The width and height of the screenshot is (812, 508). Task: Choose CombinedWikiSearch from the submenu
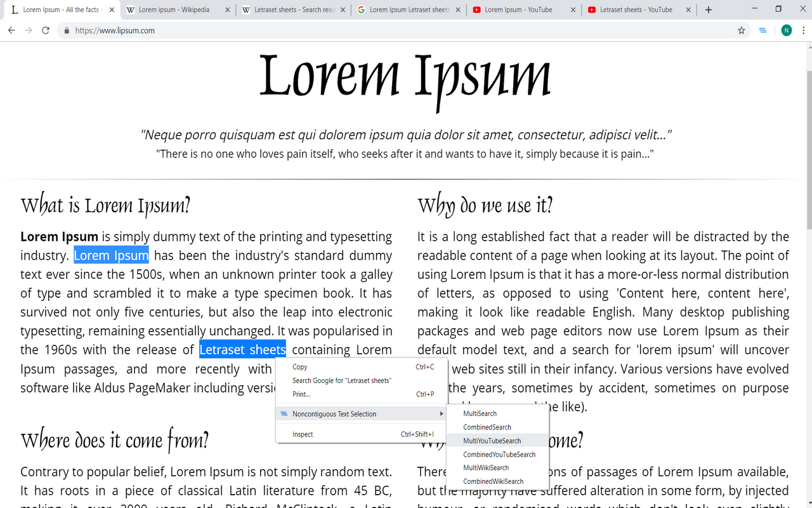point(494,481)
